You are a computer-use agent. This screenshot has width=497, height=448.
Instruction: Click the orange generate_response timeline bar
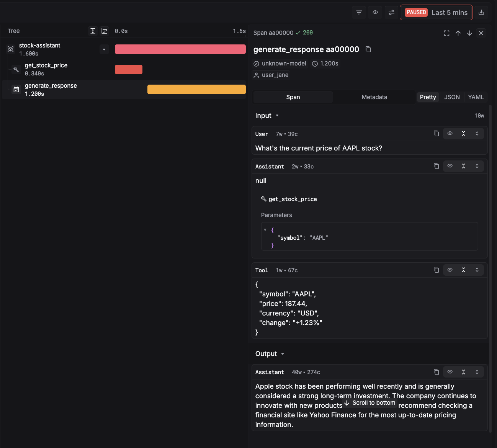[196, 89]
